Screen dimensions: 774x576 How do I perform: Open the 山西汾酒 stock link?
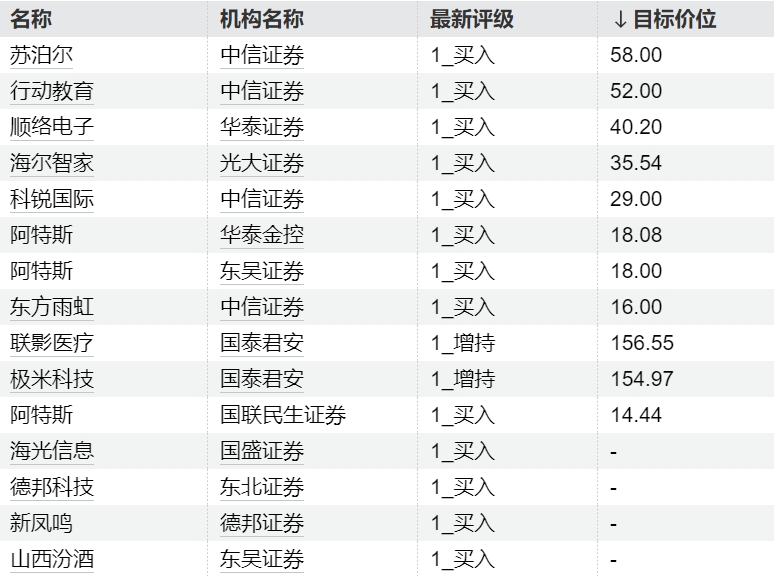(x=52, y=559)
